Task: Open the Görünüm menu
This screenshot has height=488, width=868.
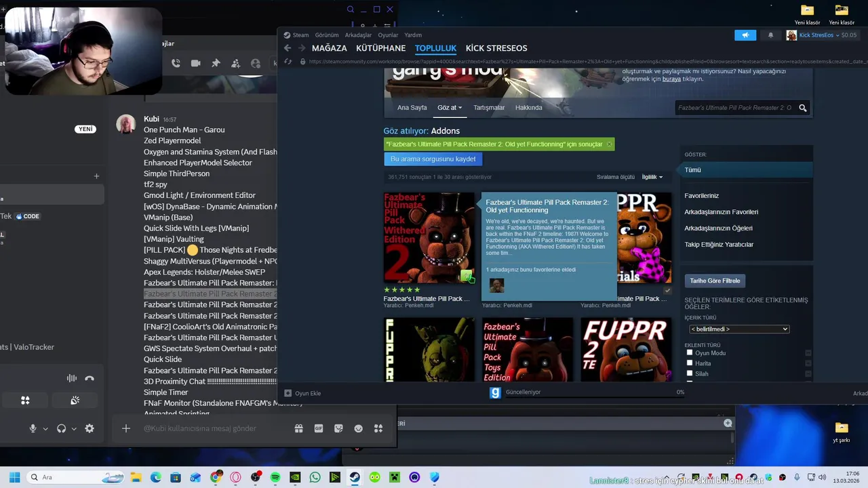Action: (327, 35)
